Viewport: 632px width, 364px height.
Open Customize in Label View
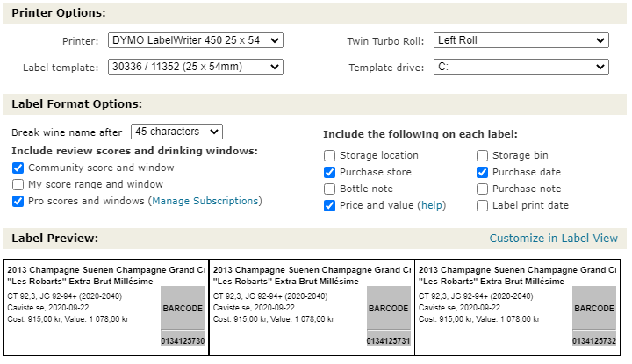[x=553, y=239]
